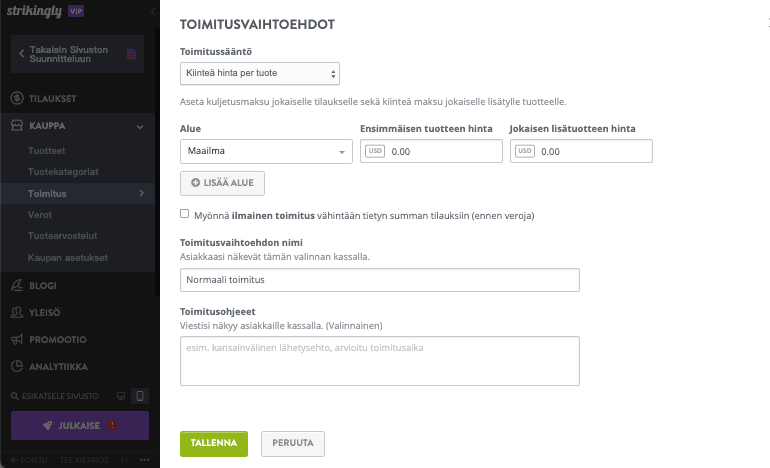Open Tuotteet submenu item
Viewport: 770px width, 468px height.
coord(47,151)
